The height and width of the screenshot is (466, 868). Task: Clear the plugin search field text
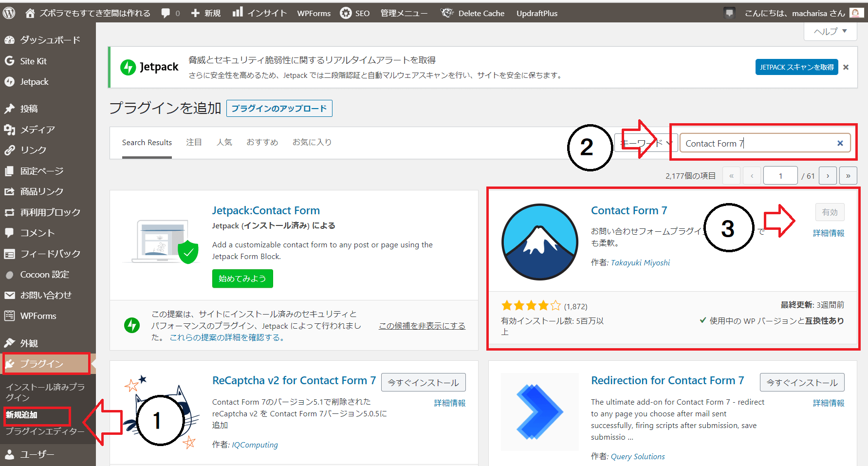840,143
